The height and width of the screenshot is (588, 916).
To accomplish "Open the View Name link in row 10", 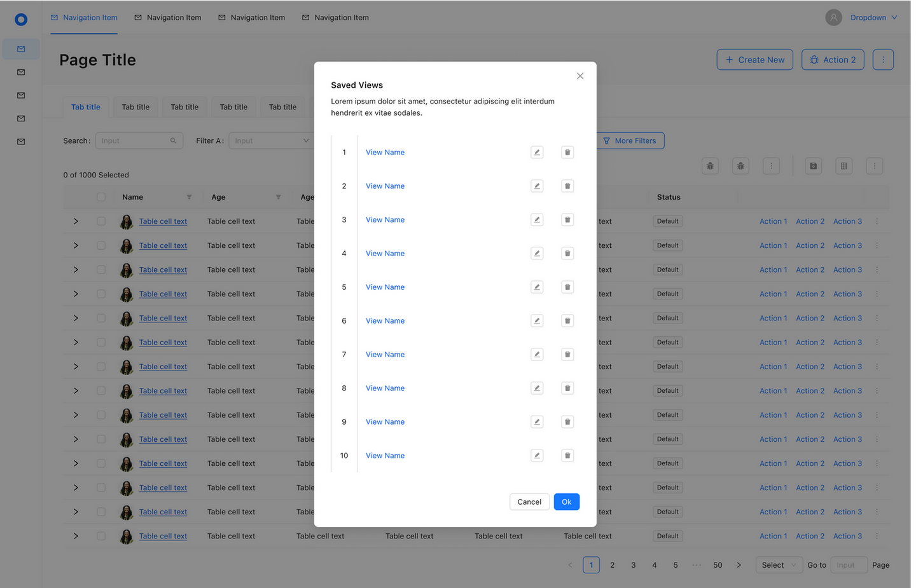I will [x=385, y=456].
